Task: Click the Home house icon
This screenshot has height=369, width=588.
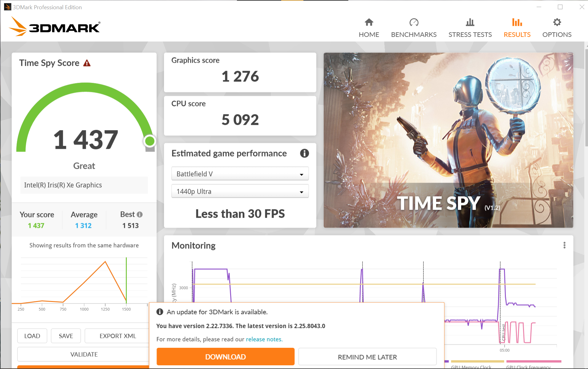Action: [x=369, y=22]
